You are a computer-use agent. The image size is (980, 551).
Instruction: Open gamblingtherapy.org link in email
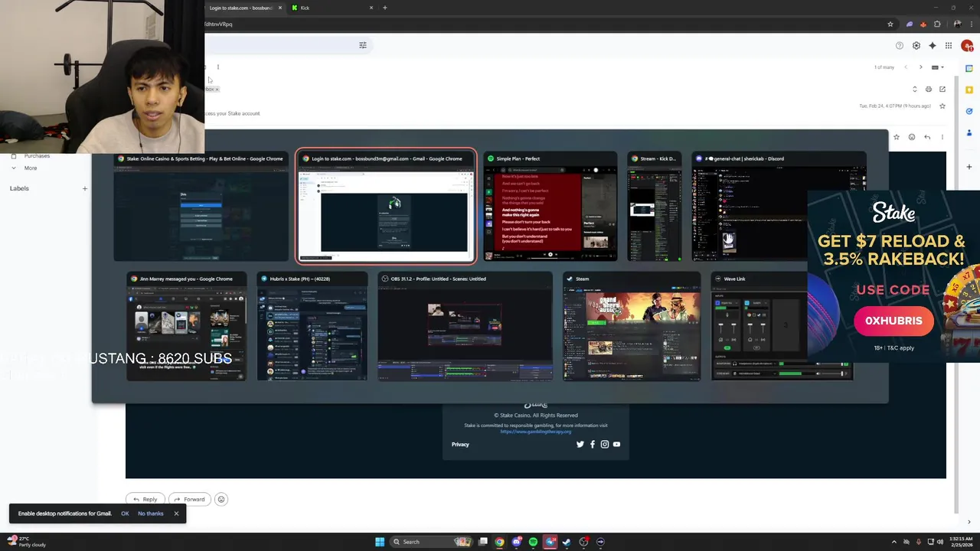click(x=536, y=432)
